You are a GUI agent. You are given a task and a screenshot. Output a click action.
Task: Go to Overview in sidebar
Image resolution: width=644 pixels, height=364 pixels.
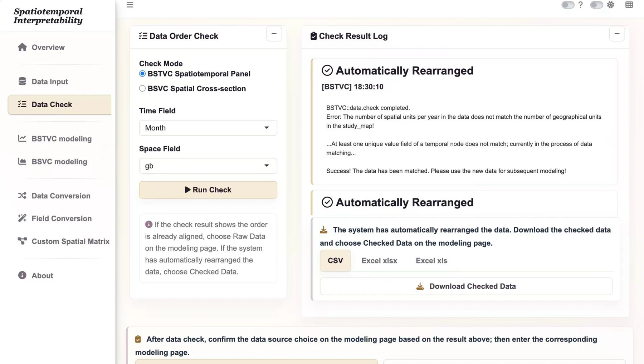tap(59, 47)
